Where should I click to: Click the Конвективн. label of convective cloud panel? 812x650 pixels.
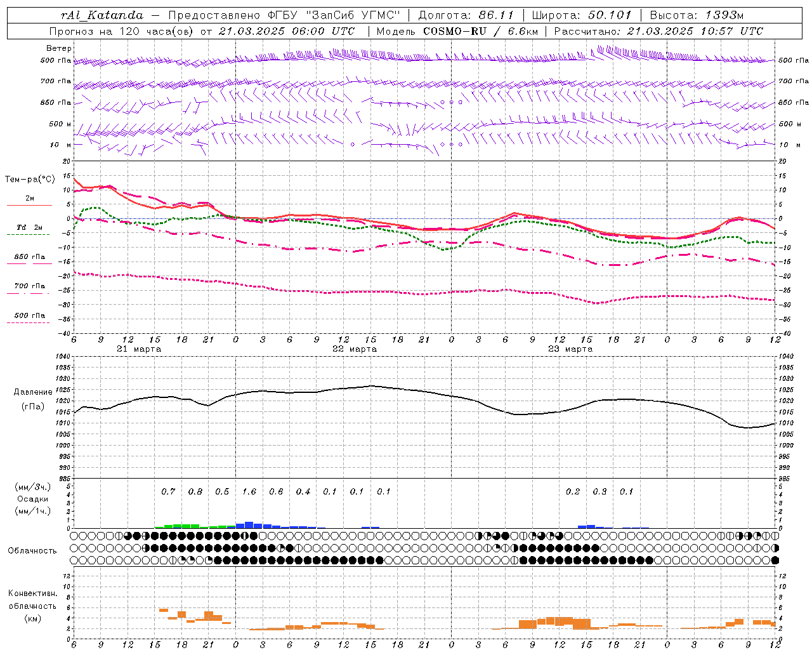point(32,594)
